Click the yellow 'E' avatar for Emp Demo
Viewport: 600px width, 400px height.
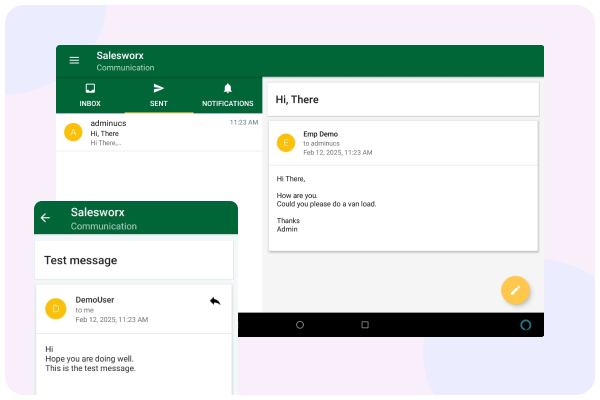(x=286, y=142)
